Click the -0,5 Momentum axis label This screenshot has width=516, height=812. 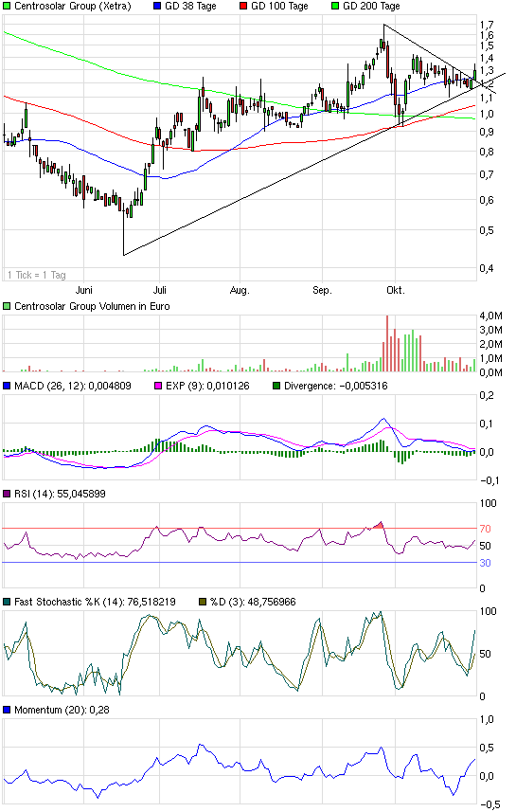tap(489, 804)
